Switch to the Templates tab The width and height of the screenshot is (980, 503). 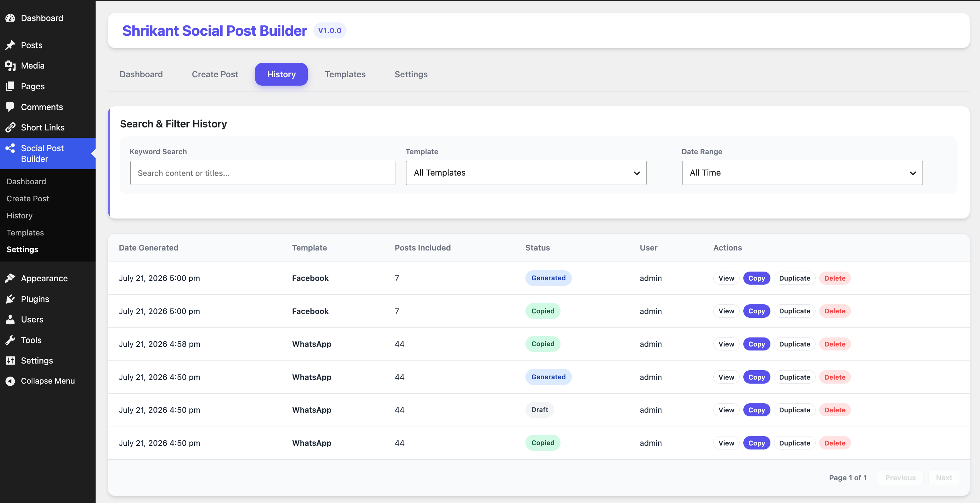[x=345, y=74]
